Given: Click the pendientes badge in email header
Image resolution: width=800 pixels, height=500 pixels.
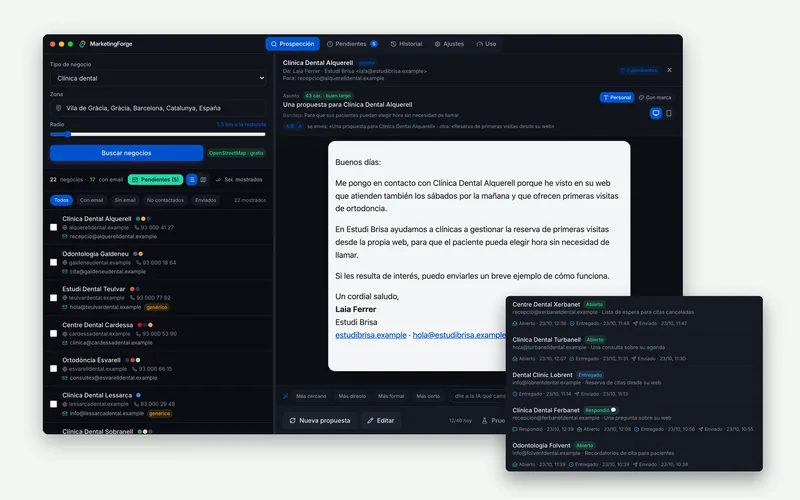Looking at the screenshot, I should 639,70.
